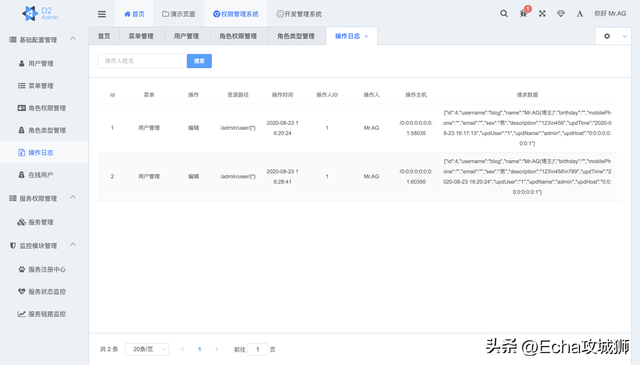
Task: Select timestamp 2020-08-23 16:28:41 cell
Action: tap(282, 176)
